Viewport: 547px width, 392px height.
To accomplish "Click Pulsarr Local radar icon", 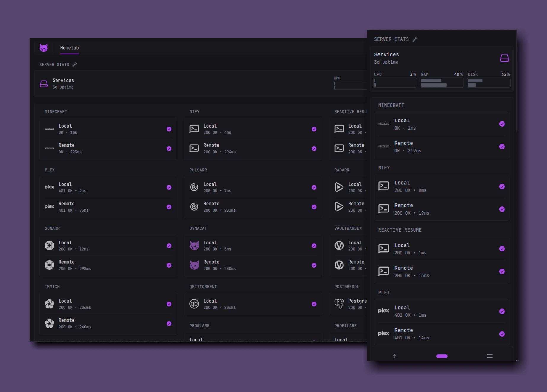I will (x=194, y=187).
